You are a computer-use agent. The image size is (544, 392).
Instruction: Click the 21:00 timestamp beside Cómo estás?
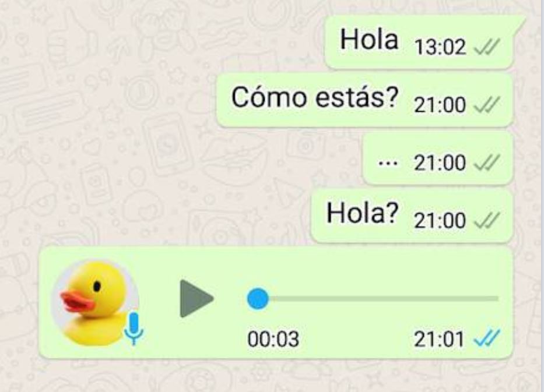440,105
